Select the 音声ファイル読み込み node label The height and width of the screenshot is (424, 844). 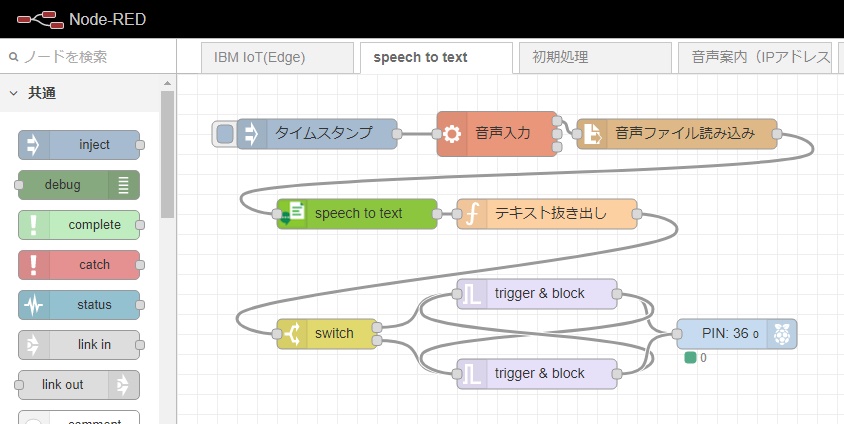pos(685,133)
